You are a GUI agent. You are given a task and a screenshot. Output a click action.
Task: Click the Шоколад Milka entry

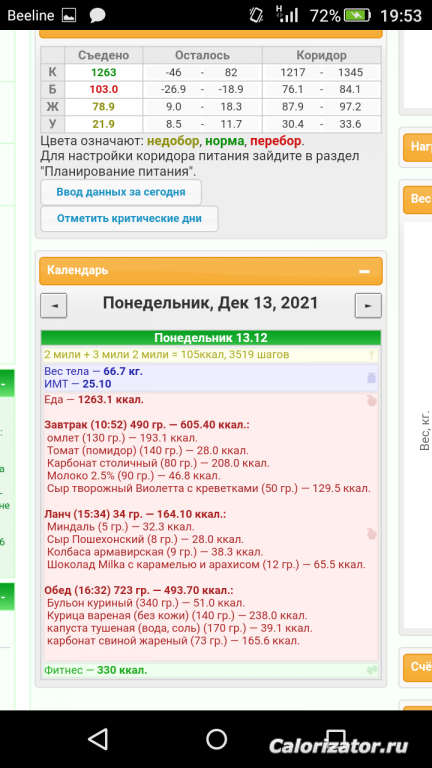207,565
